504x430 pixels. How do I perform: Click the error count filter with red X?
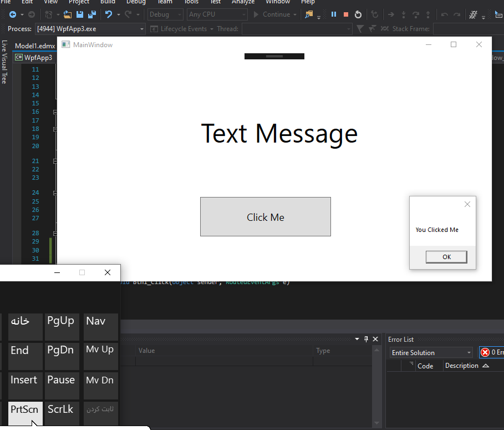tap(492, 352)
